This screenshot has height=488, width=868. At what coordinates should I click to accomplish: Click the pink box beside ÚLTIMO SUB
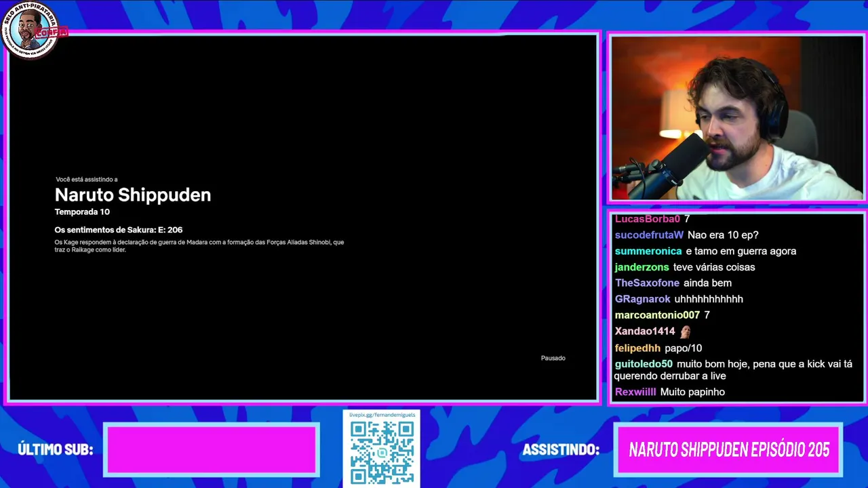pos(212,449)
